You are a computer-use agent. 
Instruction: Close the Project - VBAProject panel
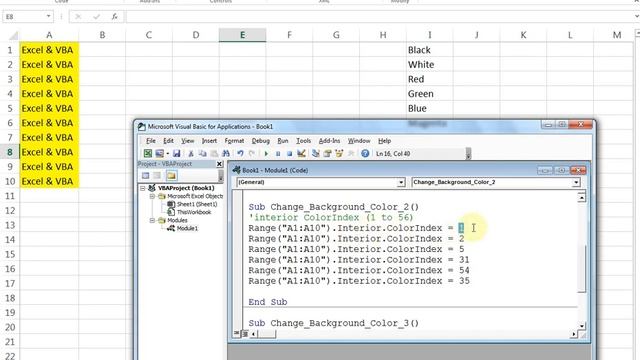pyautogui.click(x=219, y=164)
